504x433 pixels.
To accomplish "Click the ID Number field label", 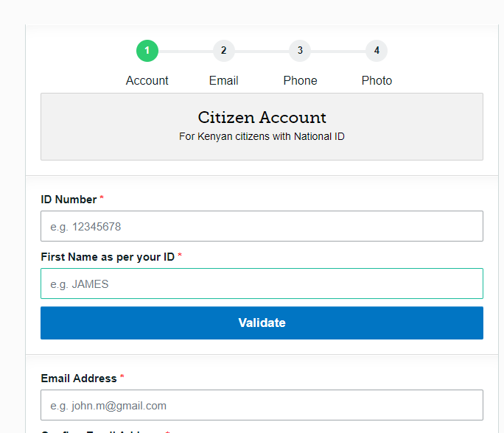I will click(69, 200).
